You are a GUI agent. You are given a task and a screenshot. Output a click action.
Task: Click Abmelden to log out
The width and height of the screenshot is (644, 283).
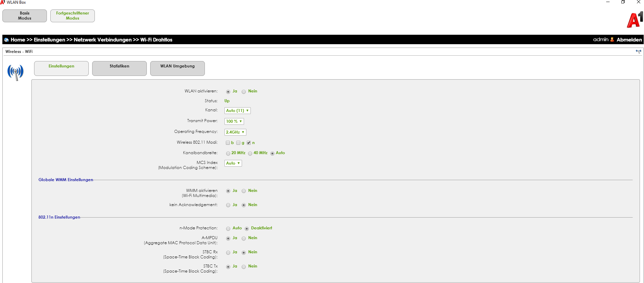click(629, 40)
